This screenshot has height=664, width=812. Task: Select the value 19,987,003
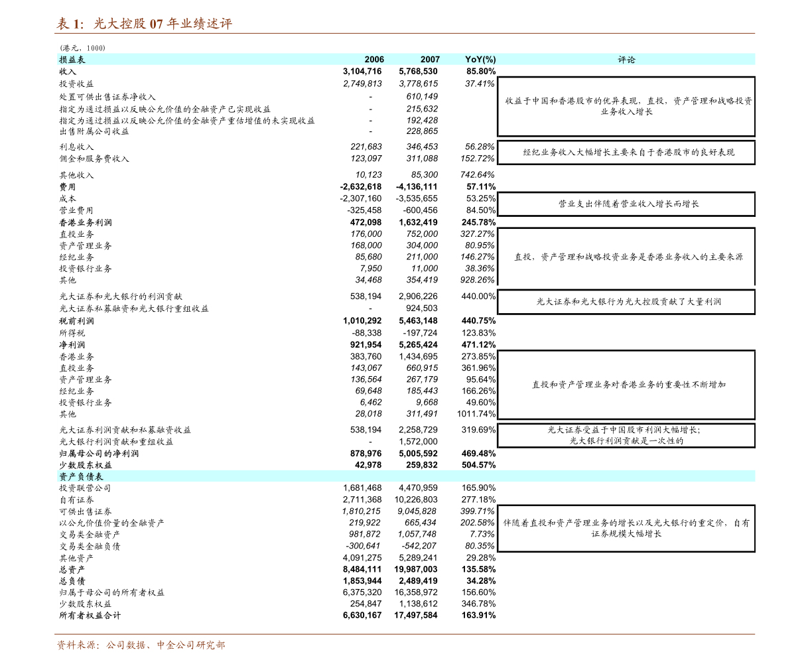pyautogui.click(x=416, y=570)
